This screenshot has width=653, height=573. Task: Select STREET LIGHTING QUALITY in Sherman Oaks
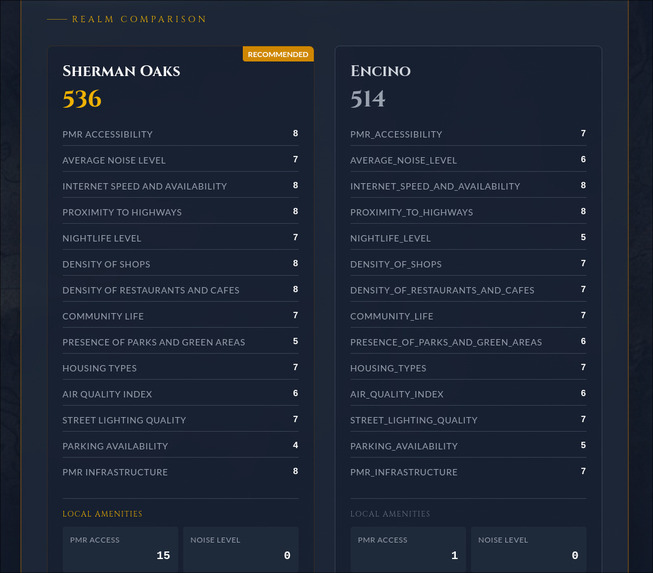point(180,420)
